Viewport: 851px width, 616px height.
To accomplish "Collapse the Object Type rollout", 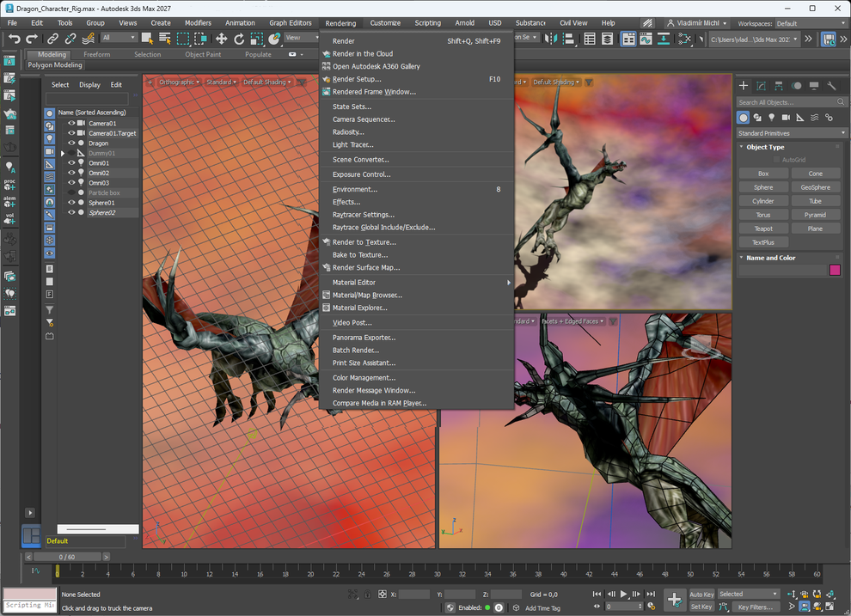I will pyautogui.click(x=741, y=146).
